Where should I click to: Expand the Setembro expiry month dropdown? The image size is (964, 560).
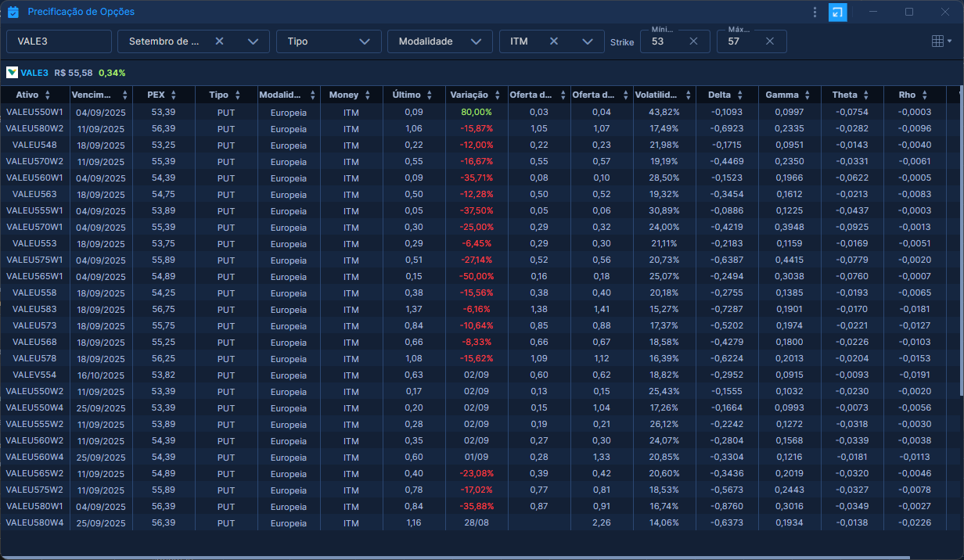(253, 41)
